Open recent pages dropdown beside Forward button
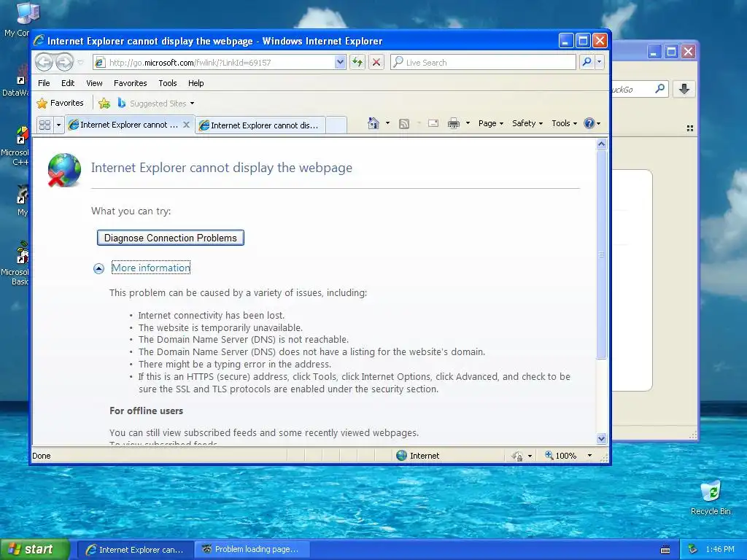This screenshot has height=560, width=747. [x=80, y=63]
